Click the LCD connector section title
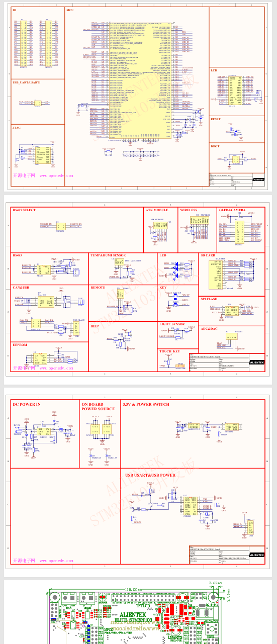Viewport: 277px width, 644px height. 214,70
